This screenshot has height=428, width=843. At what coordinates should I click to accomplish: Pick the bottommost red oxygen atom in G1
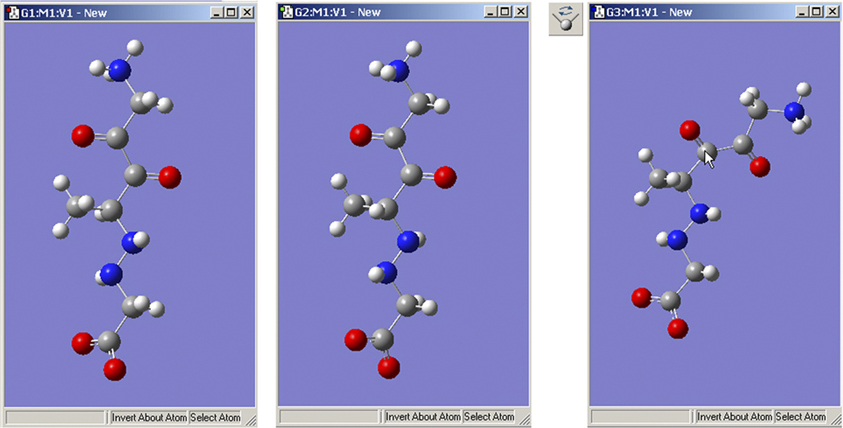(115, 369)
